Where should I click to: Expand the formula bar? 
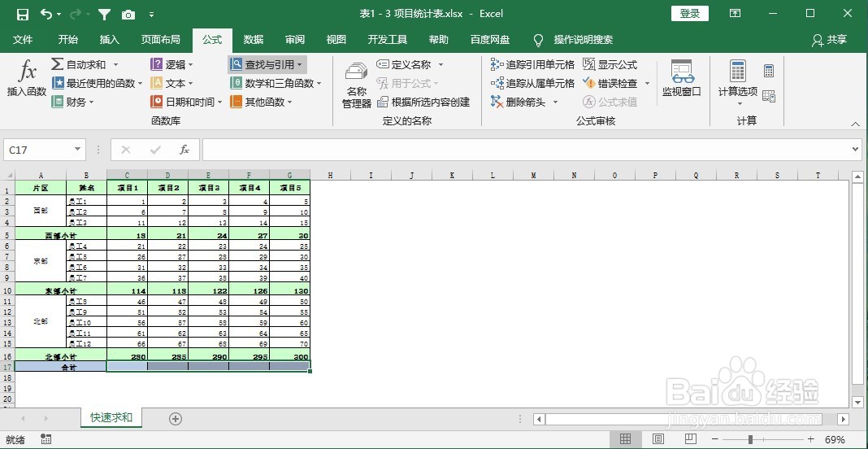[857, 150]
